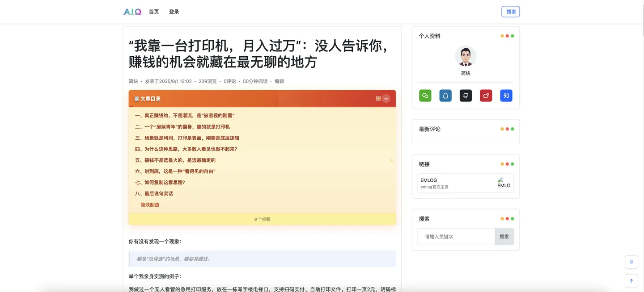
Task: Jump to section 五、搞钱不是选最火的
Action: (175, 160)
